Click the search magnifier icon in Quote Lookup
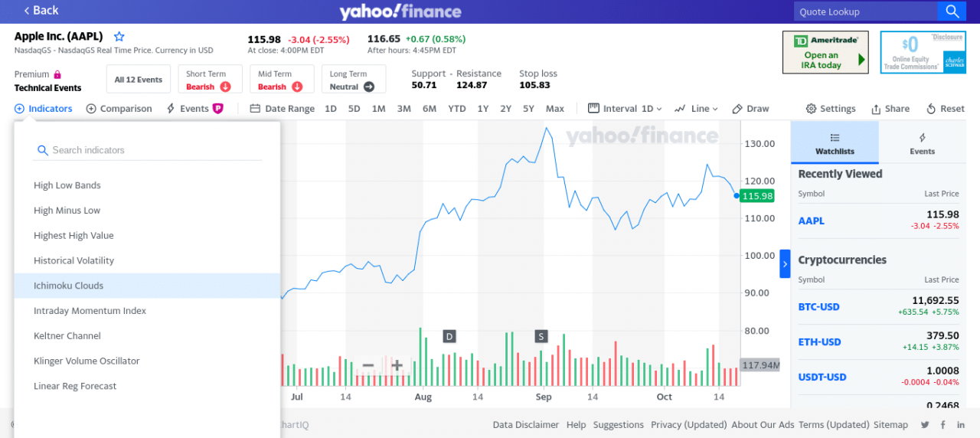980x438 pixels. click(x=952, y=11)
